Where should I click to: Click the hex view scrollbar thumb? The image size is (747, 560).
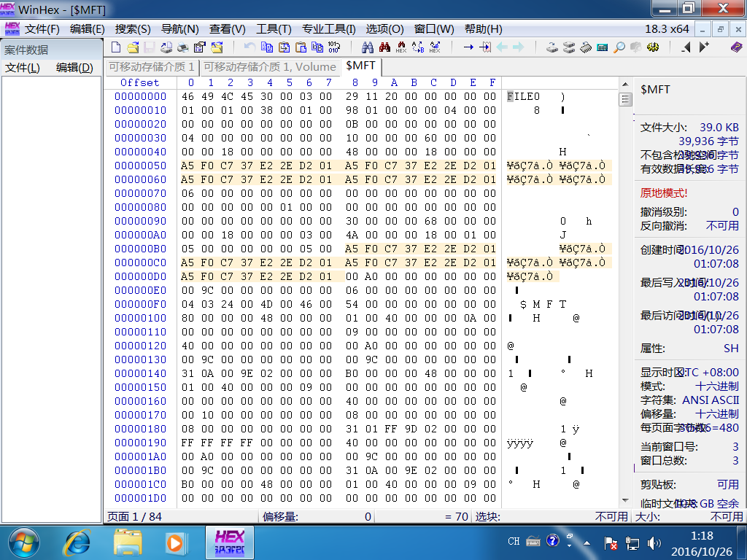625,99
